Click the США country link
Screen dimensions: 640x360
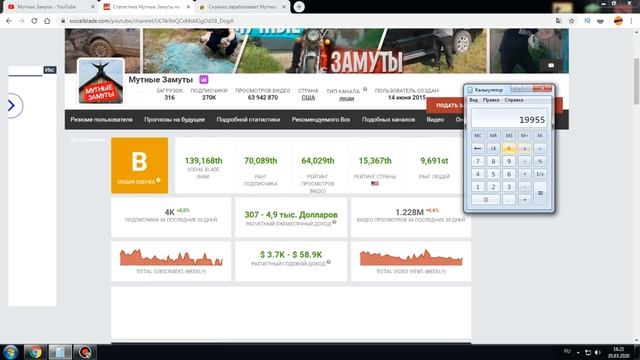coord(308,98)
